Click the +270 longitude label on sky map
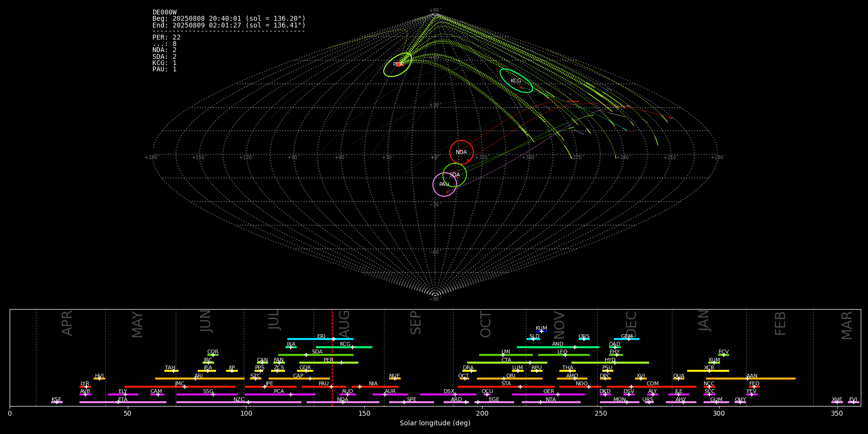 point(575,158)
